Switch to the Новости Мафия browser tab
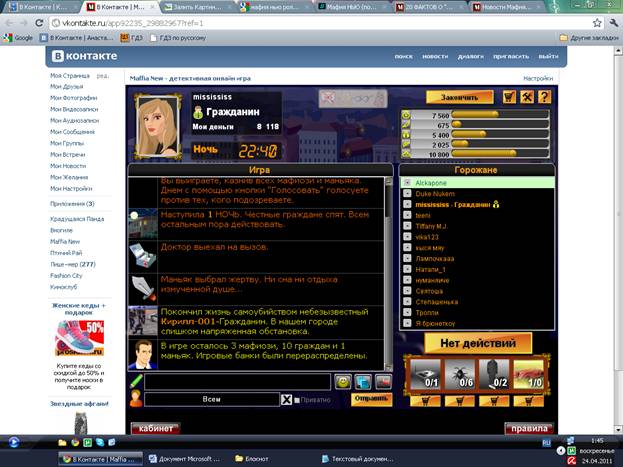The height and width of the screenshot is (467, 623). tap(507, 7)
